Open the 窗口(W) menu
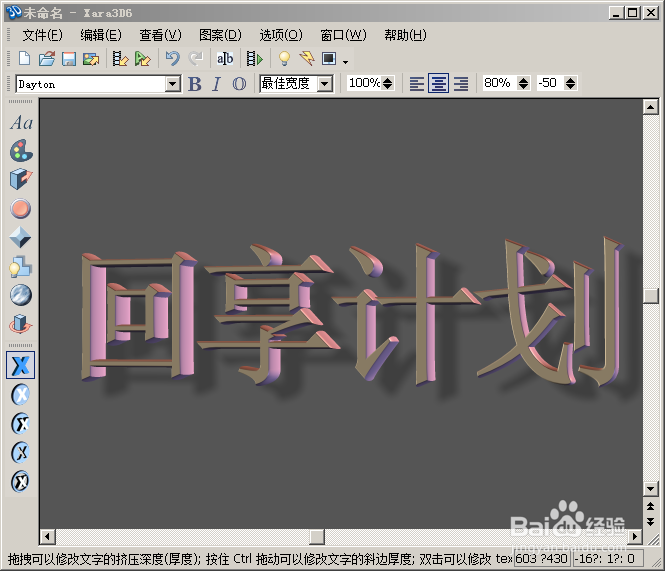The width and height of the screenshot is (665, 571). point(343,35)
